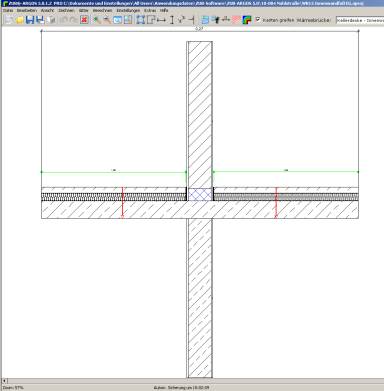
Task: Click the red X delete icon
Action: pos(84,20)
